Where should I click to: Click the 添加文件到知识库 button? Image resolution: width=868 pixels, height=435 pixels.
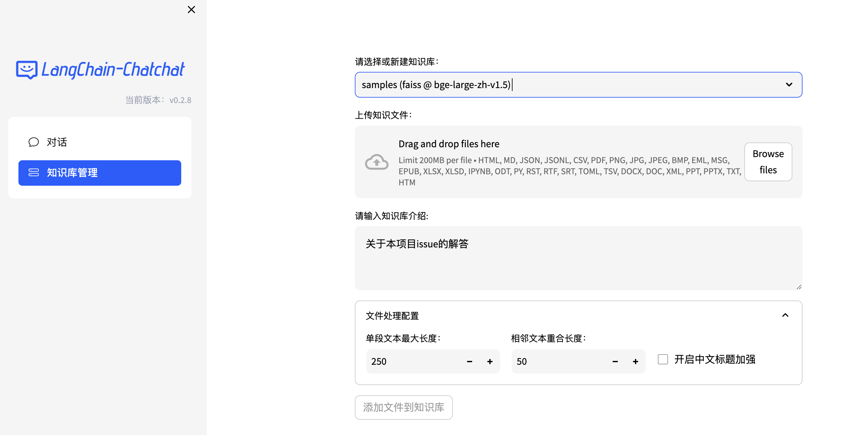[403, 407]
